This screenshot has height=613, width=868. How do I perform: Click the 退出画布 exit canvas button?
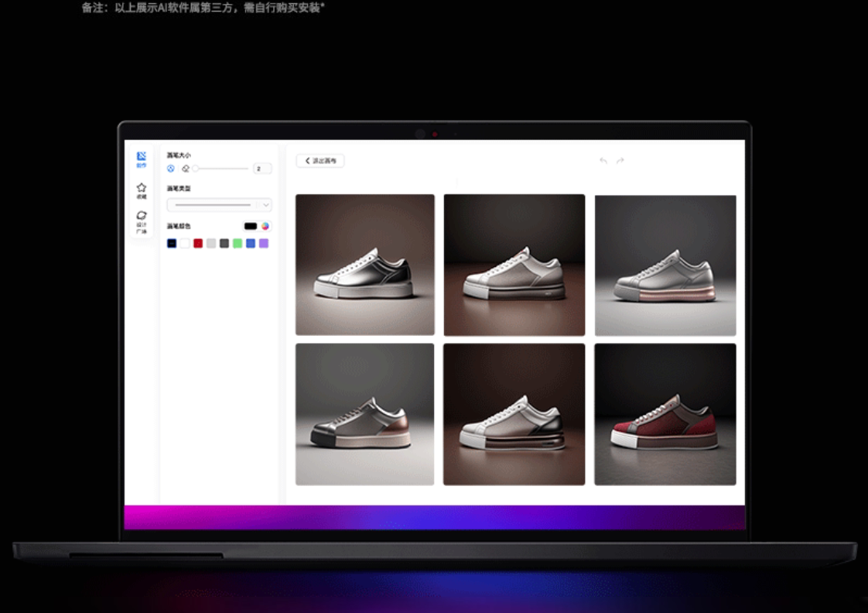coord(320,160)
